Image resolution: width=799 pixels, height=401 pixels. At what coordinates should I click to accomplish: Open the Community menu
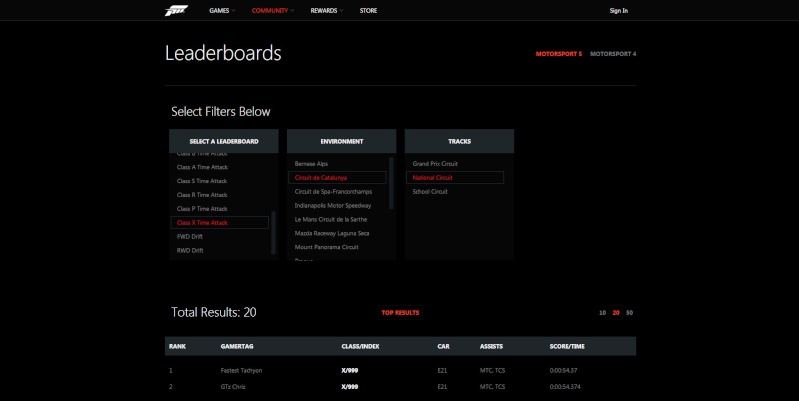[x=270, y=11]
